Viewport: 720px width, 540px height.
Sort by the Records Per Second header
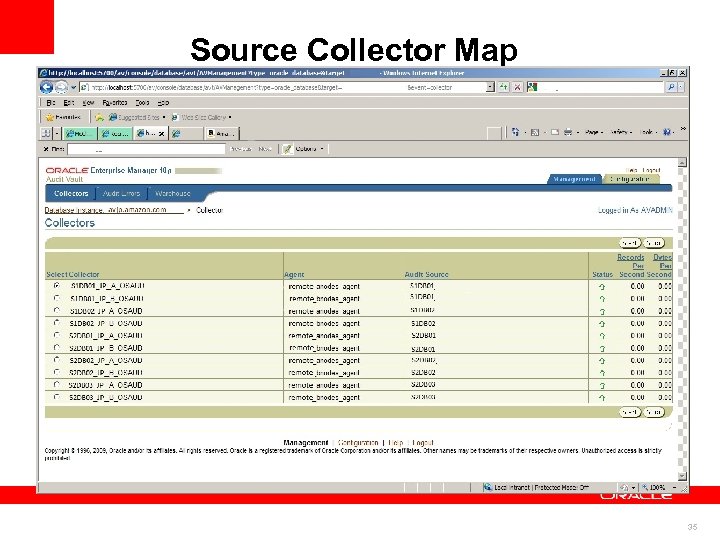[x=631, y=265]
